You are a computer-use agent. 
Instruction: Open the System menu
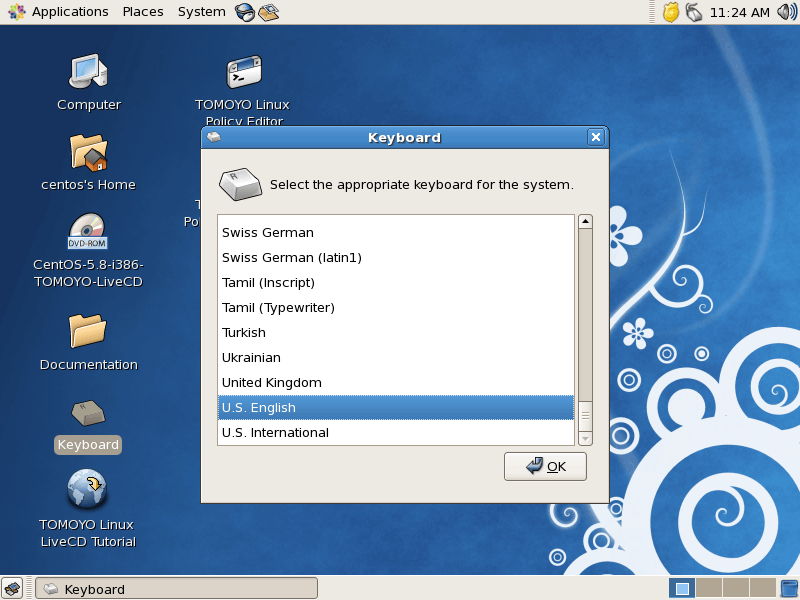pos(202,12)
